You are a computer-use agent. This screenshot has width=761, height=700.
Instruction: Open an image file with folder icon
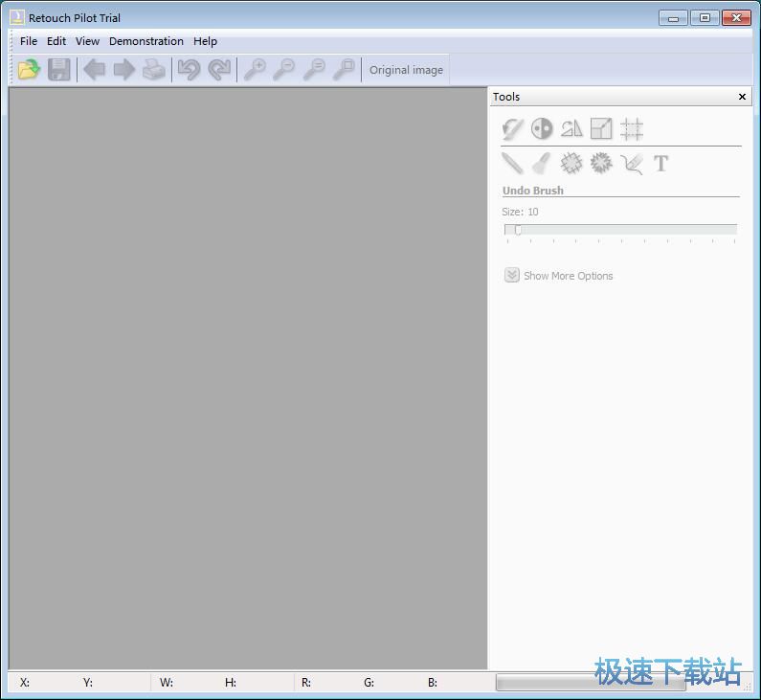(x=29, y=69)
